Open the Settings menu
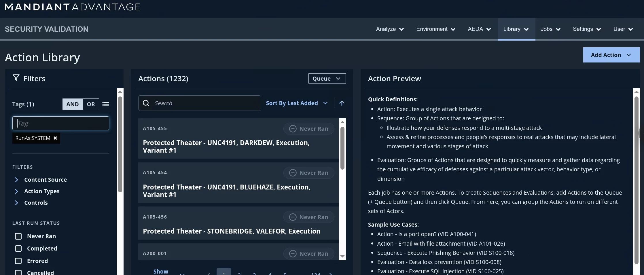The image size is (644, 275). (587, 29)
